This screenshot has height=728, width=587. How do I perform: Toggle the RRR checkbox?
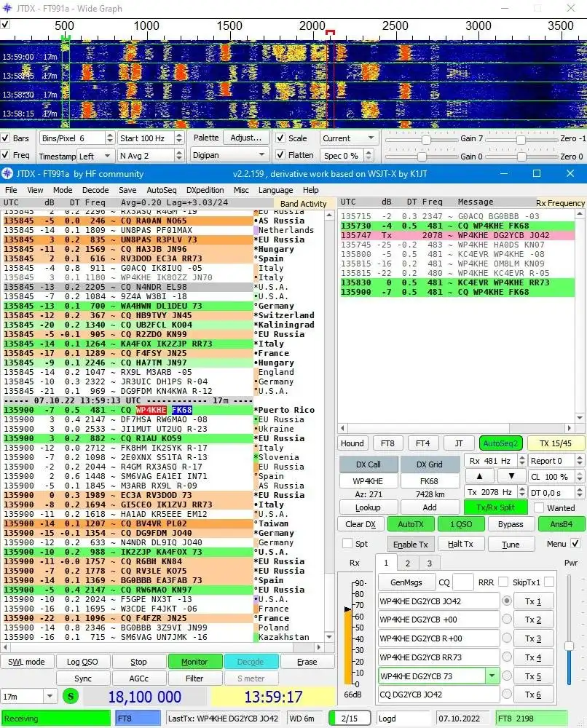tap(503, 582)
